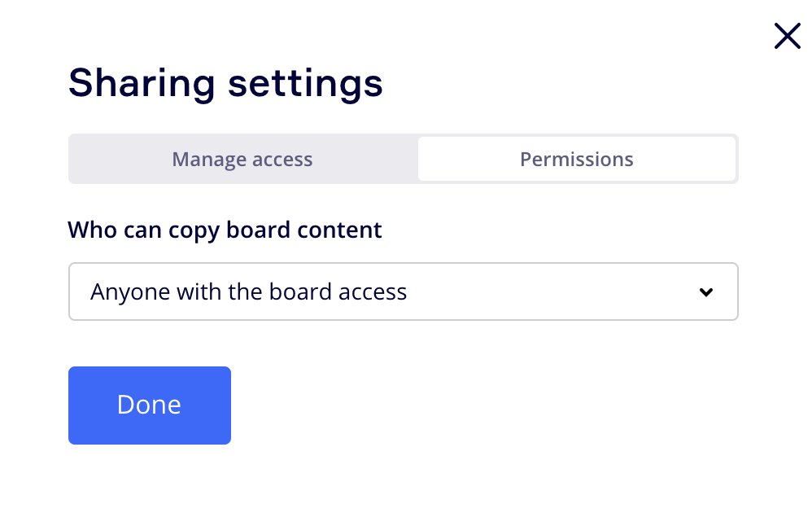The width and height of the screenshot is (812, 526).
Task: Open the copy board content dropdown
Action: click(403, 291)
